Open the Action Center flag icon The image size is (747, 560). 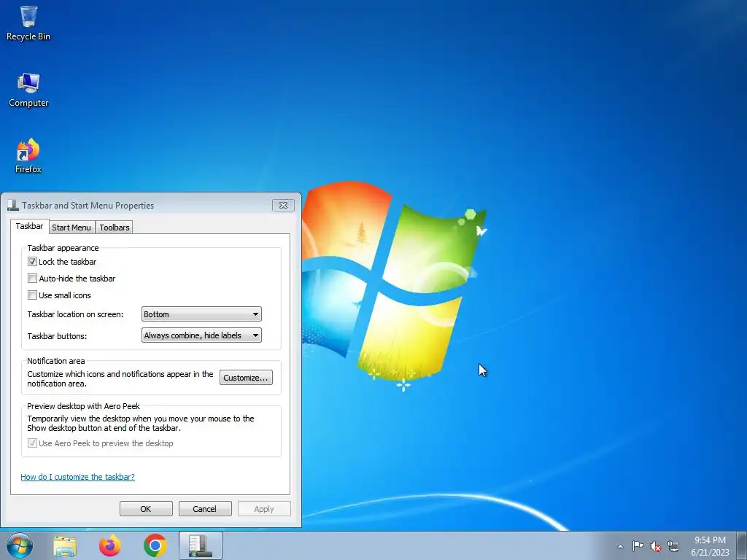point(638,546)
